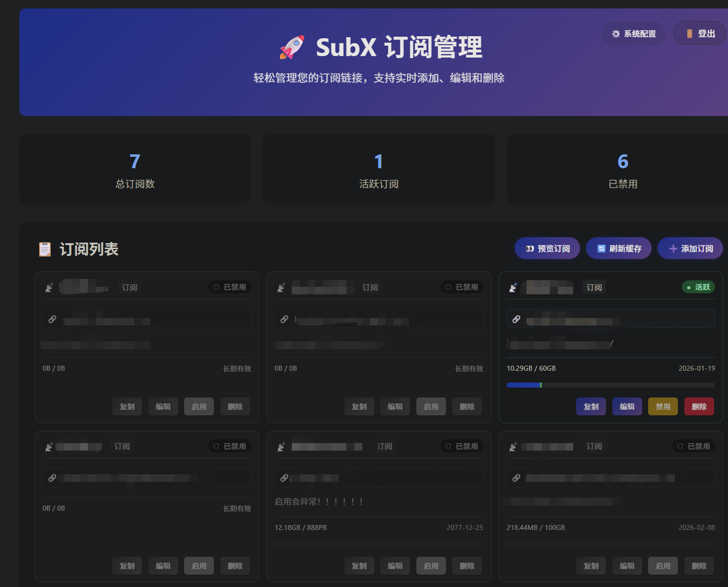Edit the 10.29GB / 60GB subscription

627,406
